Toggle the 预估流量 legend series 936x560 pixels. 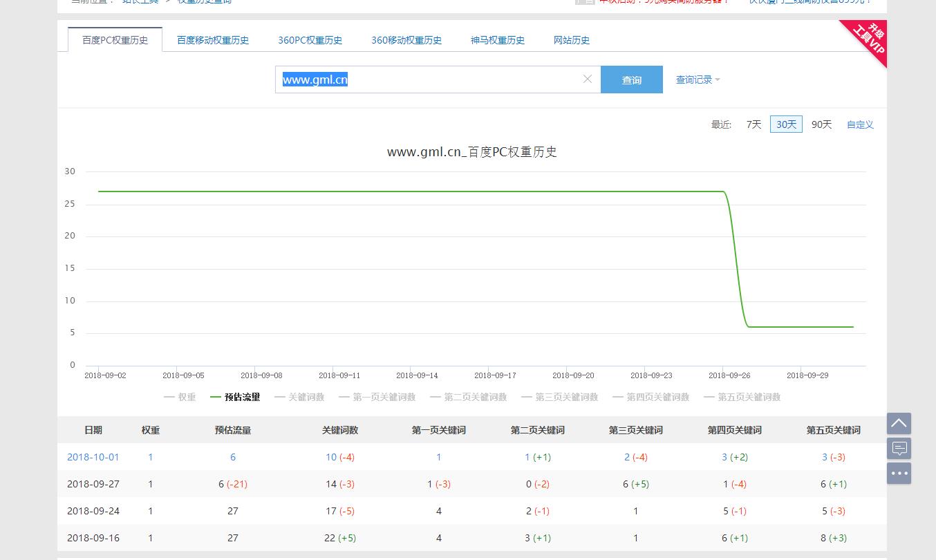click(x=235, y=397)
